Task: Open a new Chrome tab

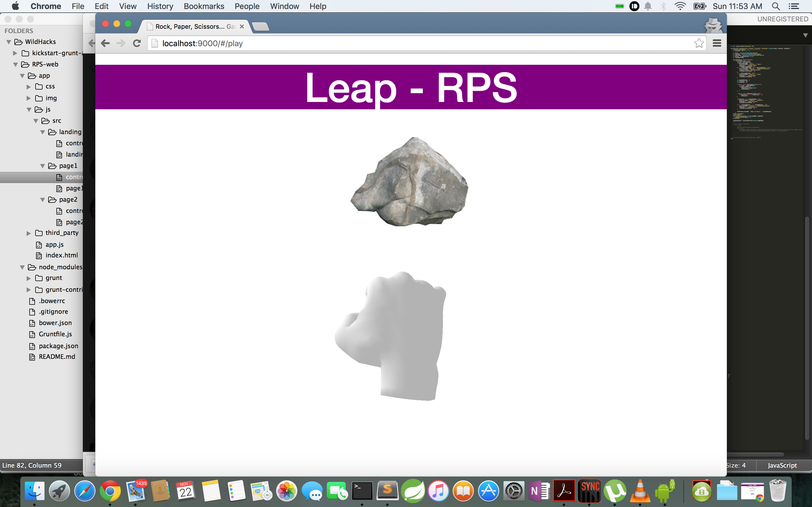Action: pyautogui.click(x=261, y=26)
